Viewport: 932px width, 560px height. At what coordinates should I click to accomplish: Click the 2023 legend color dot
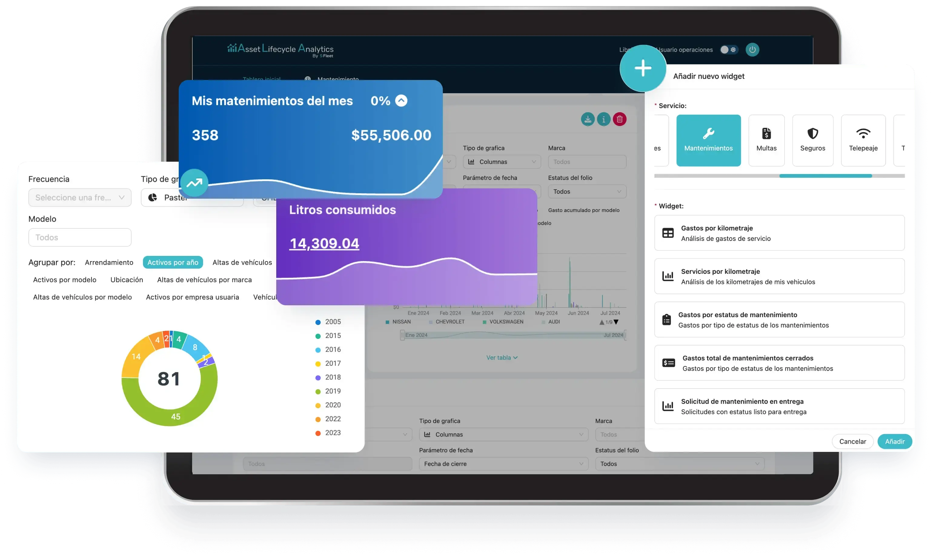318,433
